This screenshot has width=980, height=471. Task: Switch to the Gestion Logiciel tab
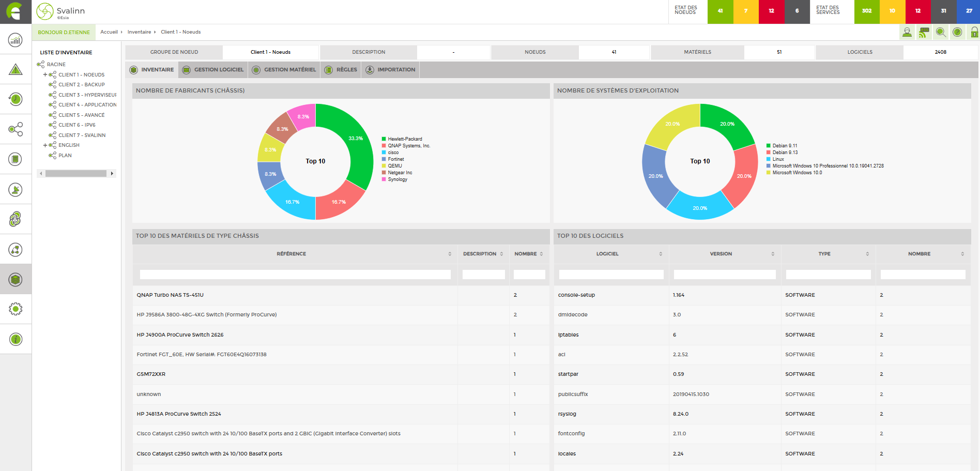(x=213, y=70)
